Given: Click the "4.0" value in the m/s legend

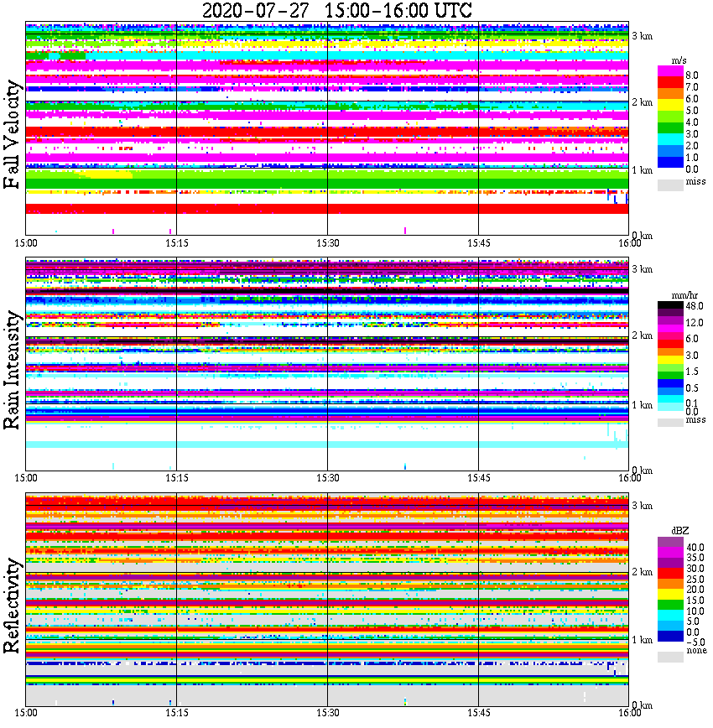Looking at the screenshot, I should (x=692, y=122).
